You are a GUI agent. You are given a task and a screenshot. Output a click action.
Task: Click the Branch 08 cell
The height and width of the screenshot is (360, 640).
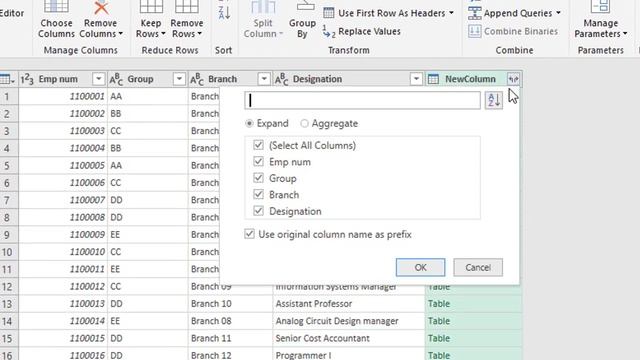tap(231, 321)
